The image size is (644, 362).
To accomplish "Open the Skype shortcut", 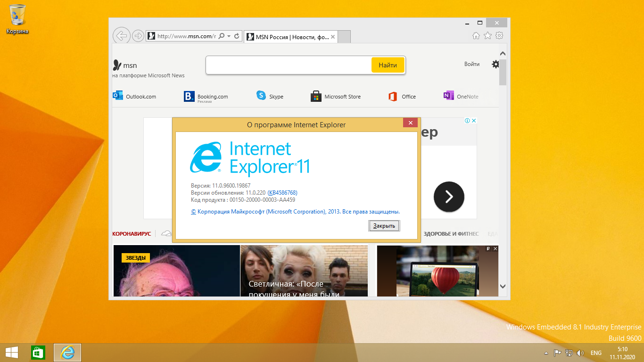I will pos(270,96).
